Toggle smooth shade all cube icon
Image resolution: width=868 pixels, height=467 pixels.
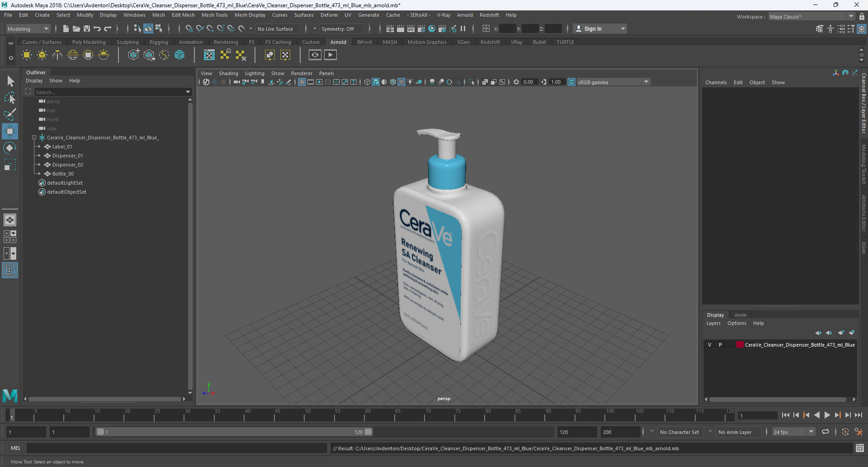(376, 82)
